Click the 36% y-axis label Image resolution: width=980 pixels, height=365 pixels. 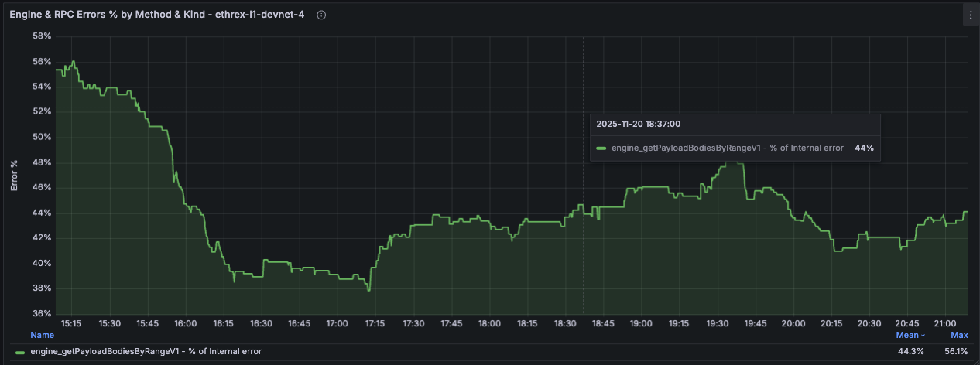tap(42, 313)
